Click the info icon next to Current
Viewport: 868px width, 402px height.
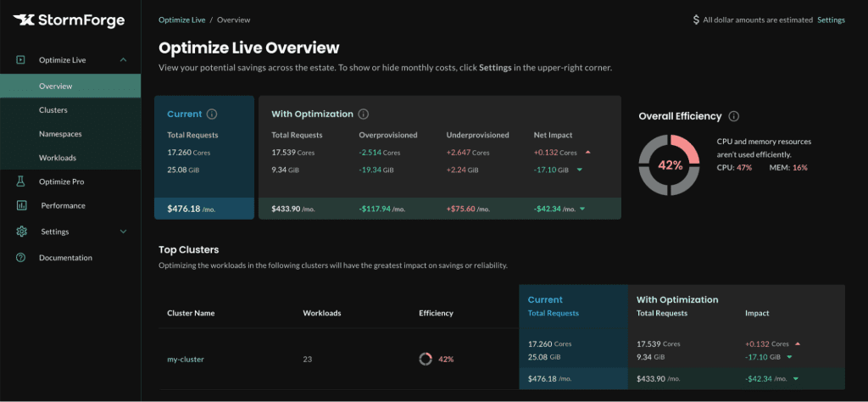211,114
